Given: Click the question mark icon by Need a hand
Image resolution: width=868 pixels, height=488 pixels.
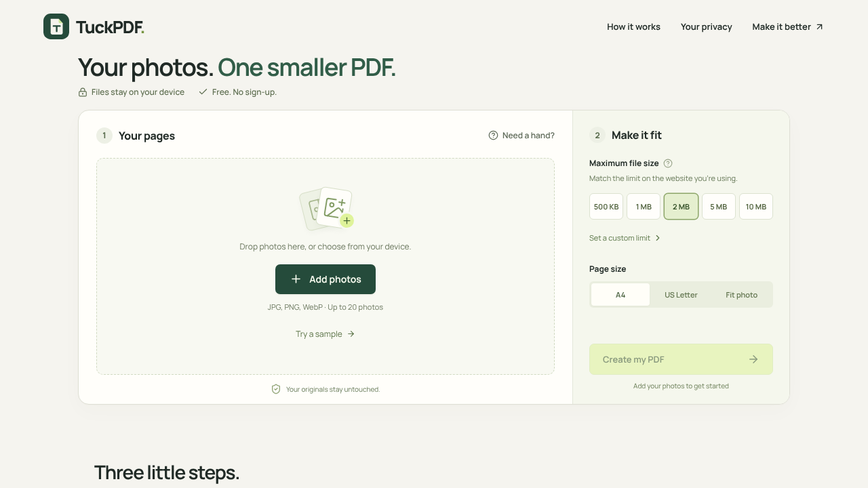Looking at the screenshot, I should click(493, 136).
